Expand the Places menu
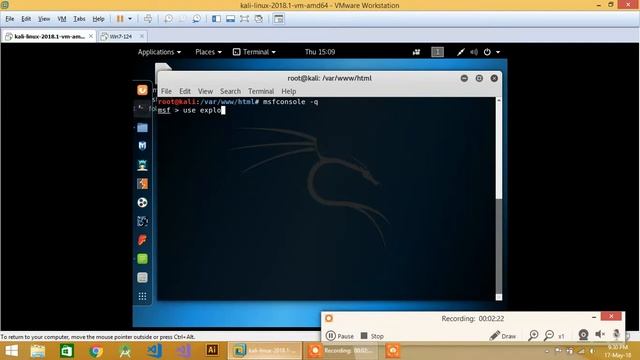Screen dimensions: 640x360 coord(208,52)
